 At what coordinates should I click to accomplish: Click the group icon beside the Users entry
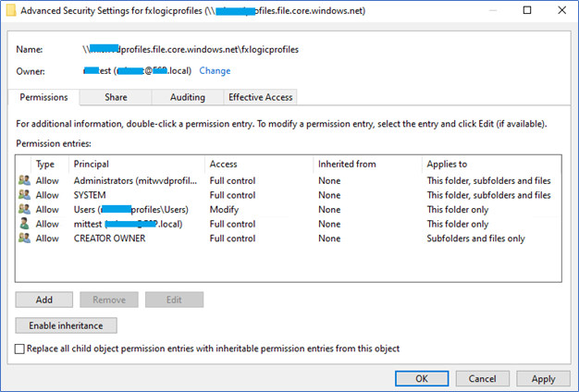point(24,210)
